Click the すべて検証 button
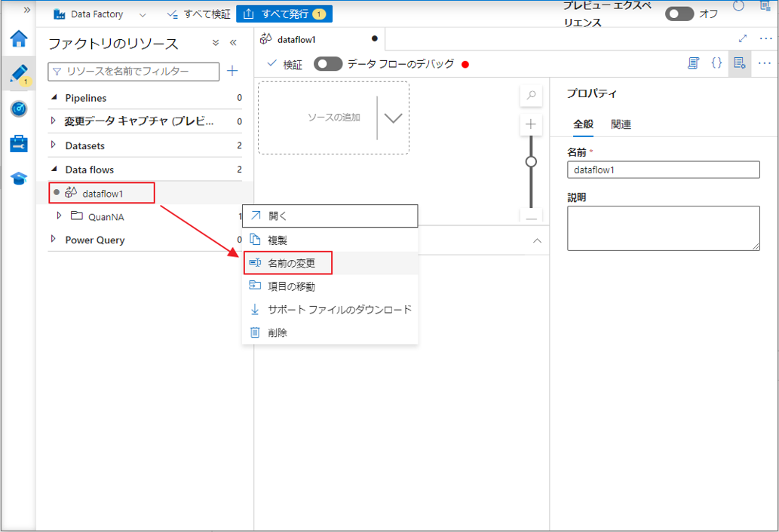 point(199,14)
